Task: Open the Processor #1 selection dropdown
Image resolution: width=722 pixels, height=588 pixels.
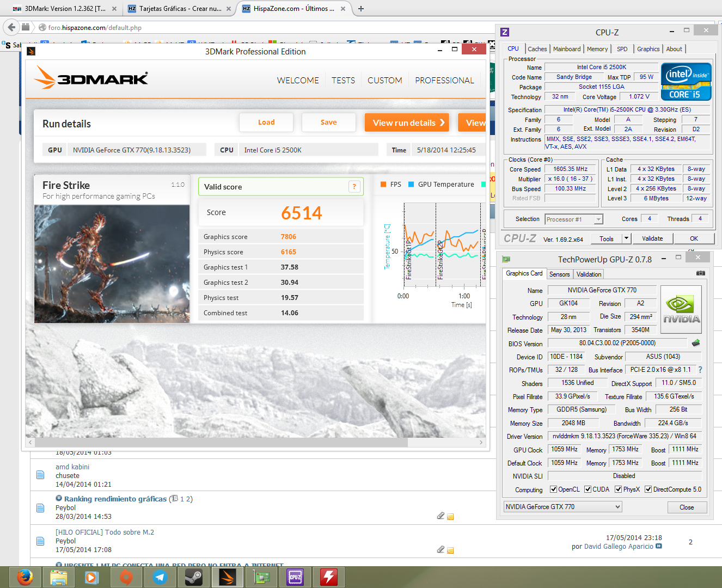Action: tap(598, 219)
